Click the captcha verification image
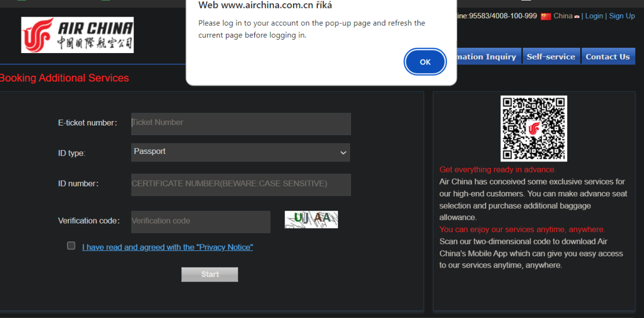Viewport: 644px width, 318px height. (x=311, y=219)
